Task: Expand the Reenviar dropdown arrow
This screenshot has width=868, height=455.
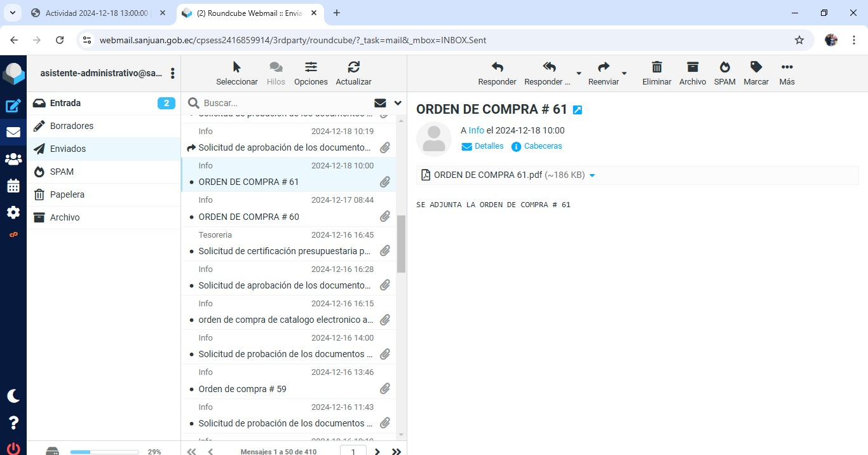Action: [x=624, y=74]
